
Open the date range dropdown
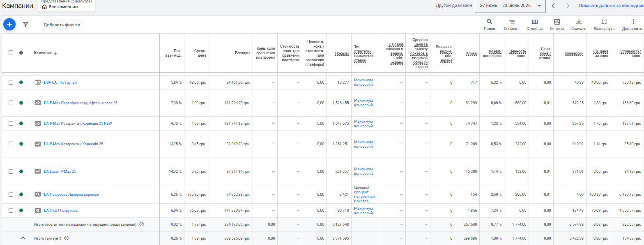(x=510, y=6)
